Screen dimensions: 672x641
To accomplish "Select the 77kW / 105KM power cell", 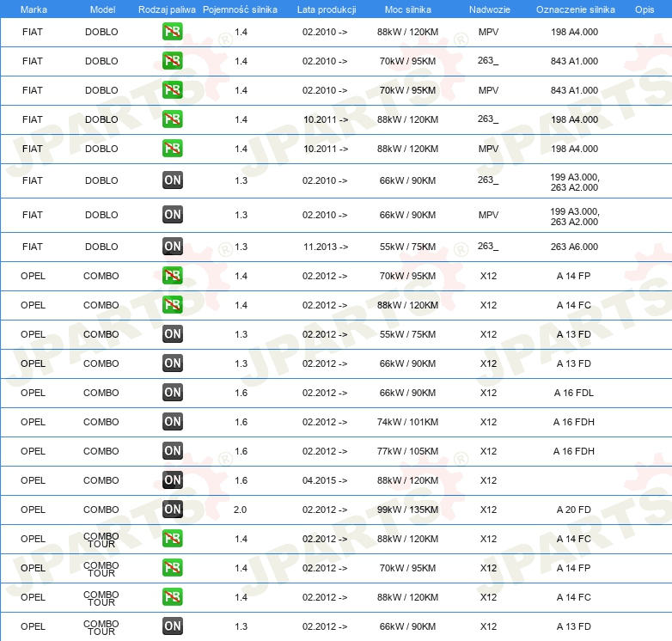I will coord(407,451).
